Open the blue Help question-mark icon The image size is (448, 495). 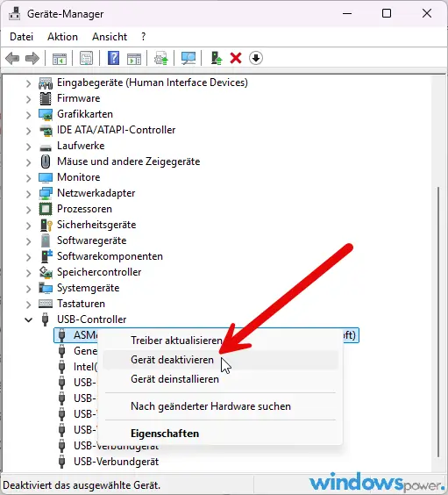point(113,58)
